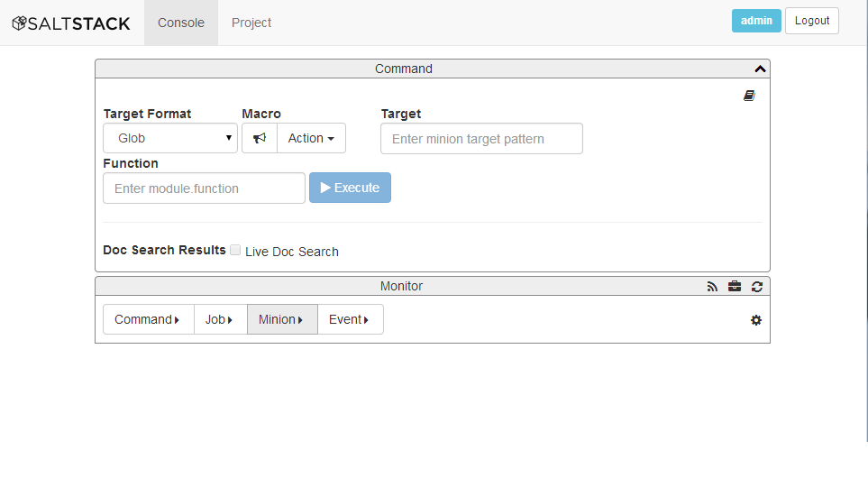The width and height of the screenshot is (868, 487).
Task: Click the SaltStack logo
Action: click(x=71, y=23)
